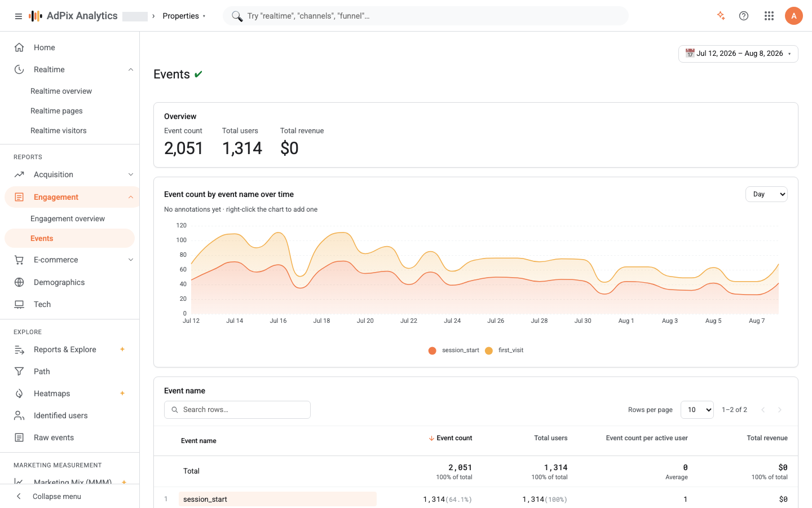The height and width of the screenshot is (508, 812).
Task: Click the green checkmark beside Events title
Action: click(198, 75)
